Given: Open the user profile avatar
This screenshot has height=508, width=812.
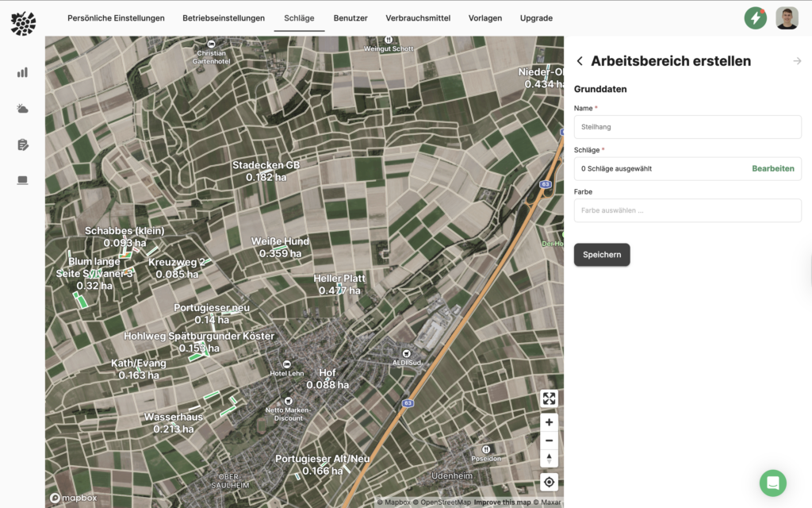Looking at the screenshot, I should (x=787, y=18).
